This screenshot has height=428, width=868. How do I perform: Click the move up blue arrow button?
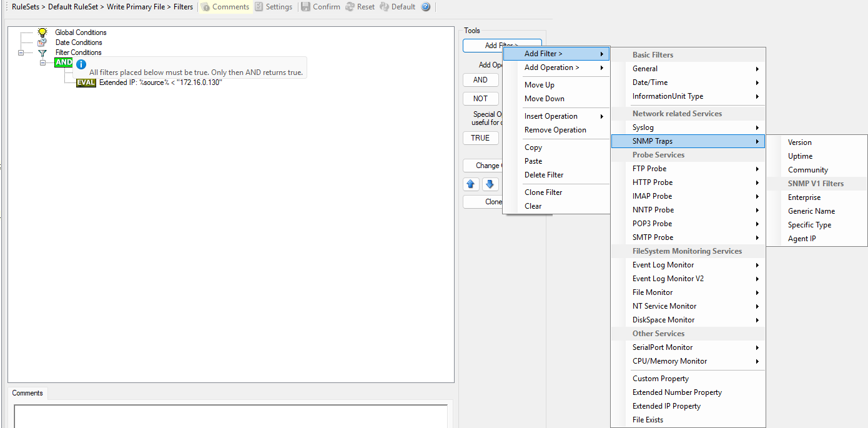(x=471, y=184)
